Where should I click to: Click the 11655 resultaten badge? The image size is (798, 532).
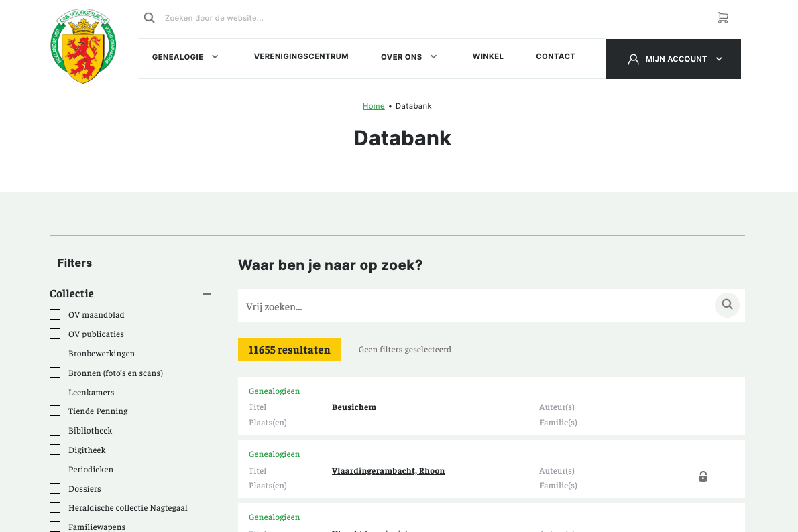[290, 350]
